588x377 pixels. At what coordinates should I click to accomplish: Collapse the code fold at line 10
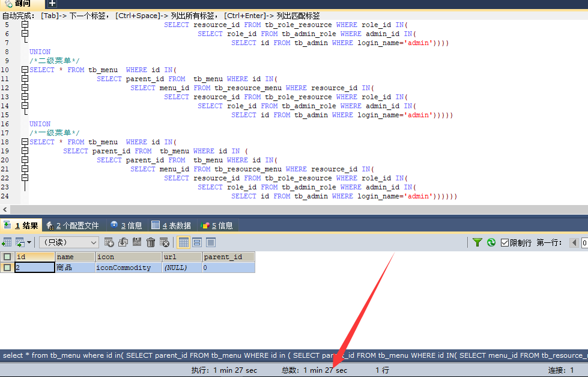25,70
